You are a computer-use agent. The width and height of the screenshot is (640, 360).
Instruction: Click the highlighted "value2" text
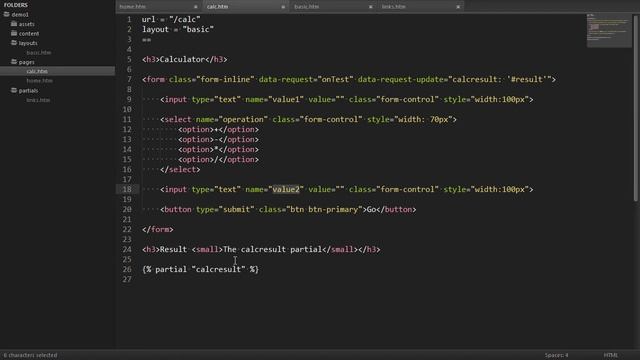(x=286, y=189)
